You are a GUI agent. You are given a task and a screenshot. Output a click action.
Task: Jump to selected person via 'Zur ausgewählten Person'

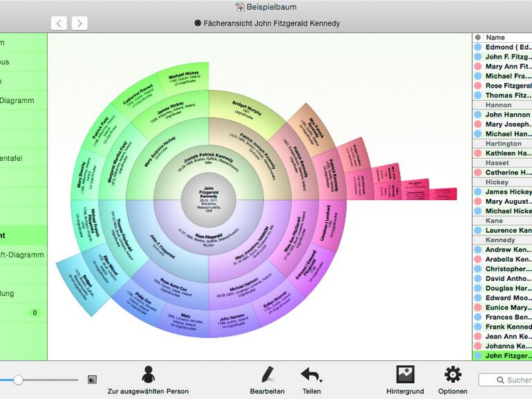pos(148,380)
